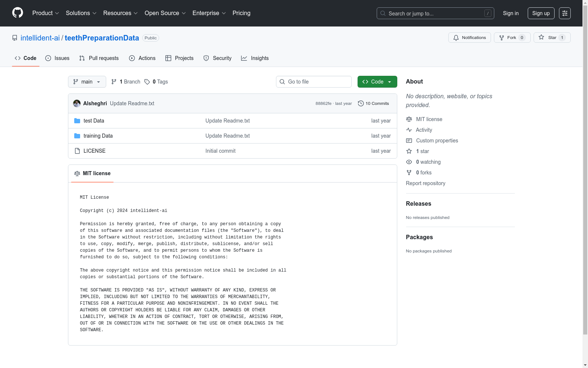588x368 pixels.
Task: Expand the Product menu
Action: (46, 13)
